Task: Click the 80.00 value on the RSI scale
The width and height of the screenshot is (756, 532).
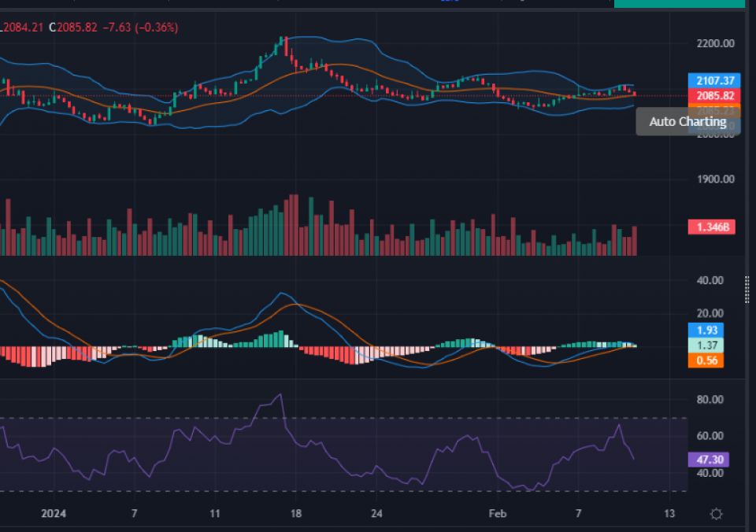Action: point(710,400)
